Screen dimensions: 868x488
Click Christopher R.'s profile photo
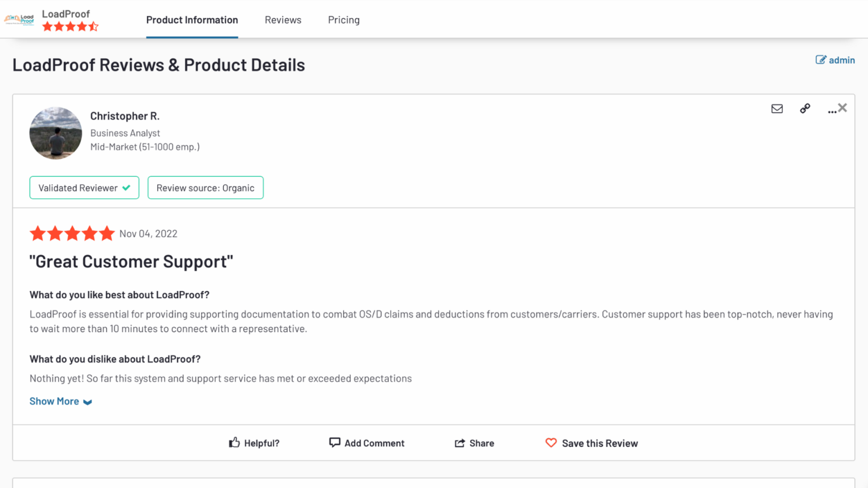(55, 133)
